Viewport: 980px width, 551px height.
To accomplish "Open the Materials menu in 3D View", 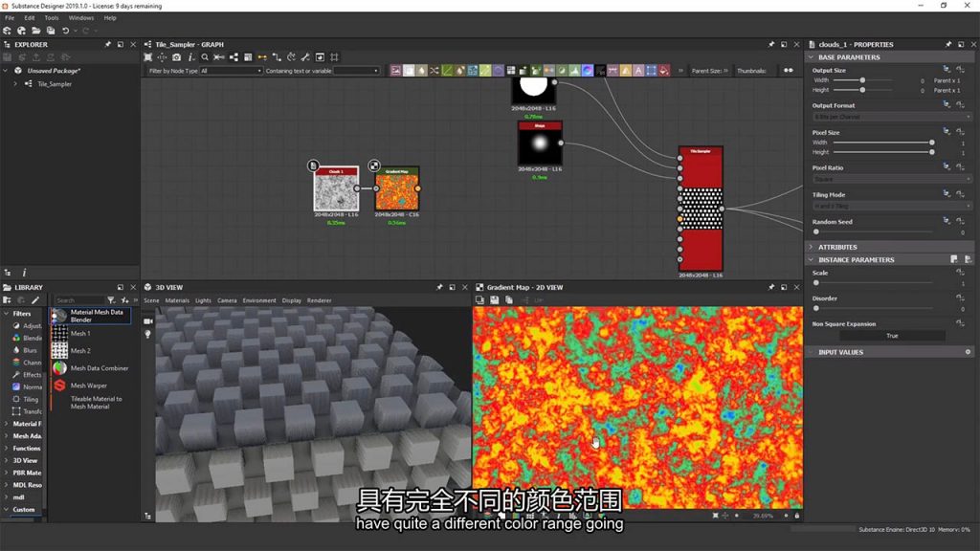I will (177, 300).
